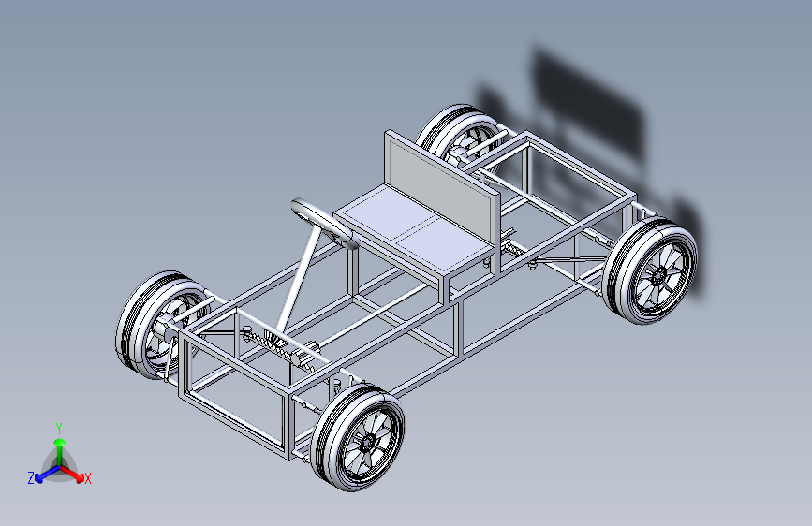Select the coil spring on the front steering rack
812x526 pixels.
tap(272, 346)
